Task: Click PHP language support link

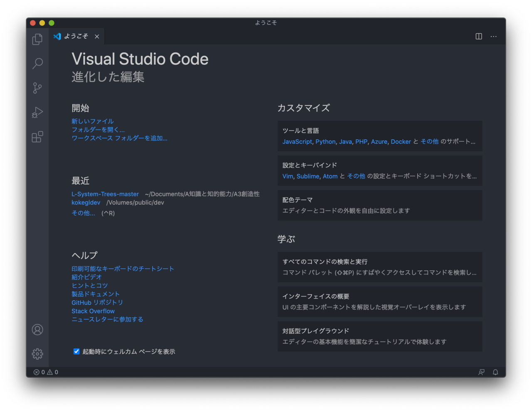Action: coord(361,142)
